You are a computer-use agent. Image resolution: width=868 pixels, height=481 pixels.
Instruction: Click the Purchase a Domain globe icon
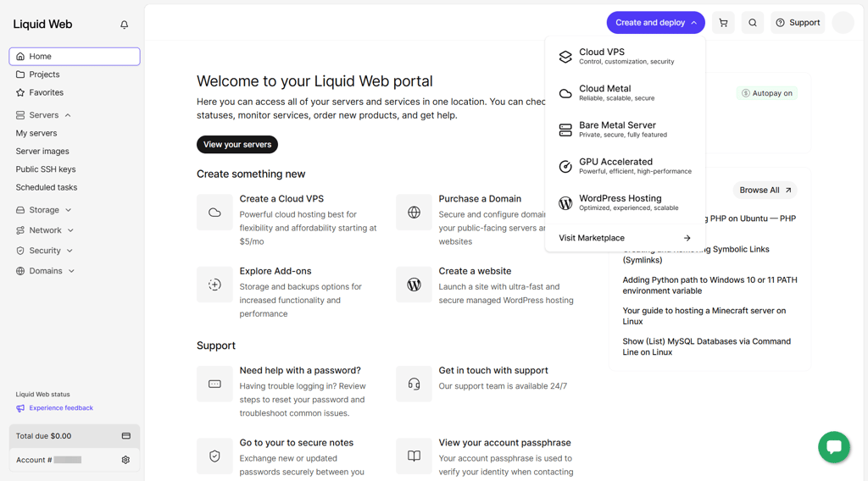(414, 213)
